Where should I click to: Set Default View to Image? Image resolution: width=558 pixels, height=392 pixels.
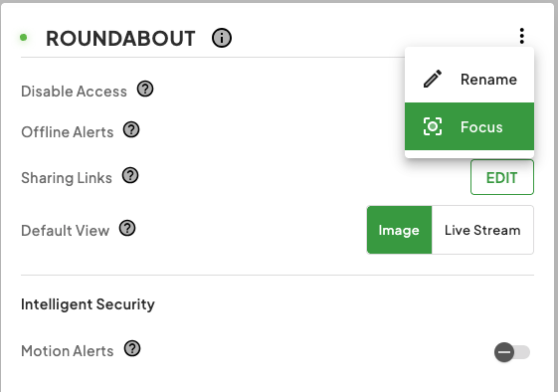point(399,230)
